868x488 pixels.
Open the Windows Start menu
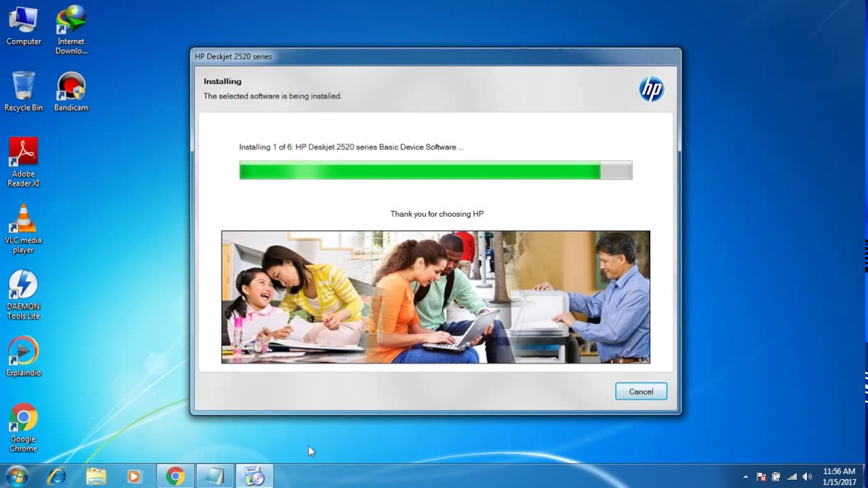[16, 476]
